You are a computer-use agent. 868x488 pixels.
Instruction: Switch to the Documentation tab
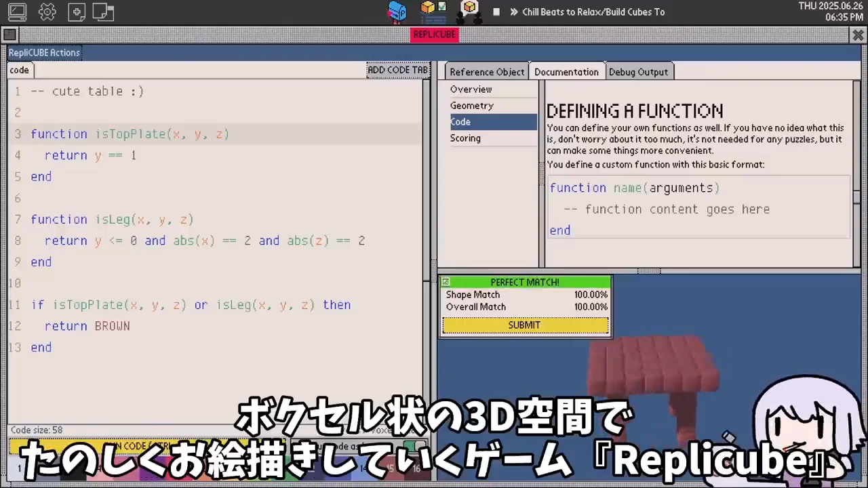[x=566, y=72]
